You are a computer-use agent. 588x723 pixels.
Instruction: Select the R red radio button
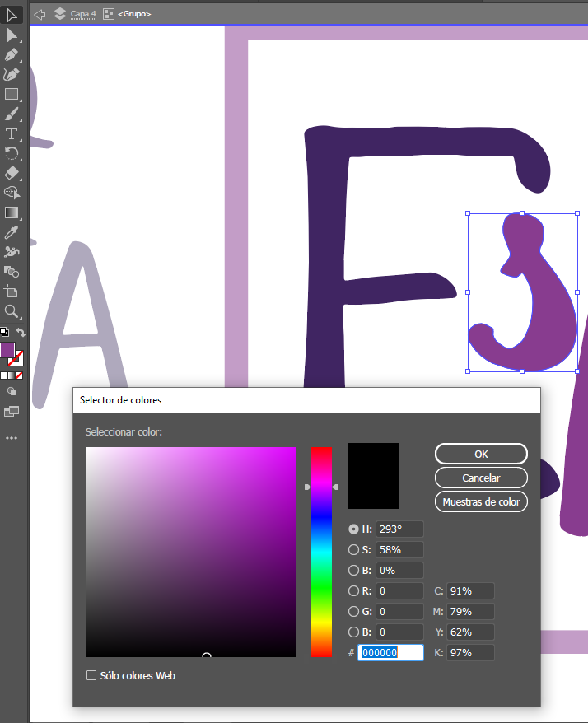click(x=354, y=591)
